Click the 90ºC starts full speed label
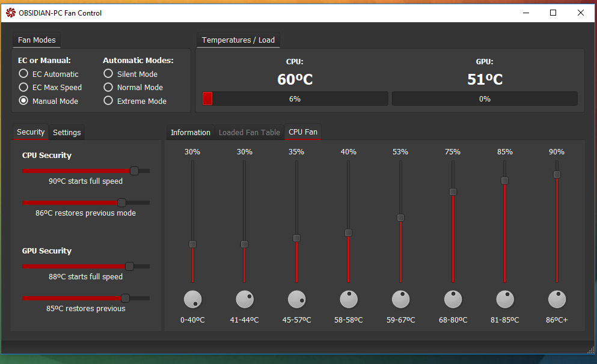Image resolution: width=597 pixels, height=364 pixels. [85, 181]
